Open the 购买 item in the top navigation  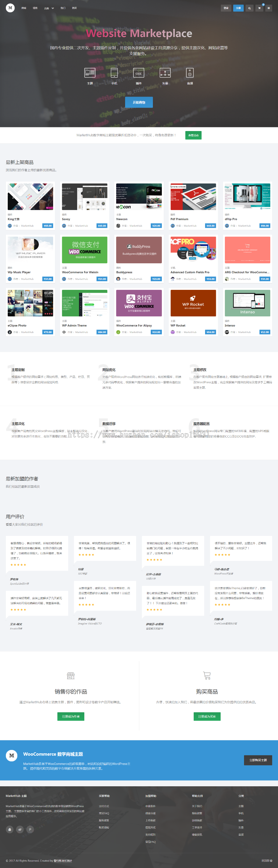[74, 8]
